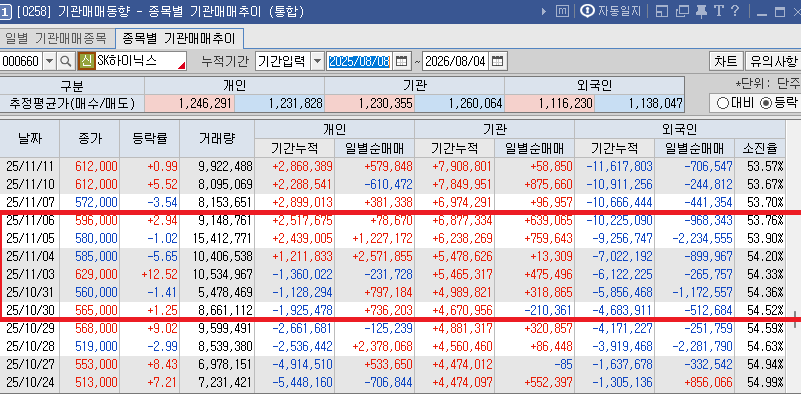Click the 추정평균가(매수/매도) label
This screenshot has width=801, height=394.
pos(72,104)
